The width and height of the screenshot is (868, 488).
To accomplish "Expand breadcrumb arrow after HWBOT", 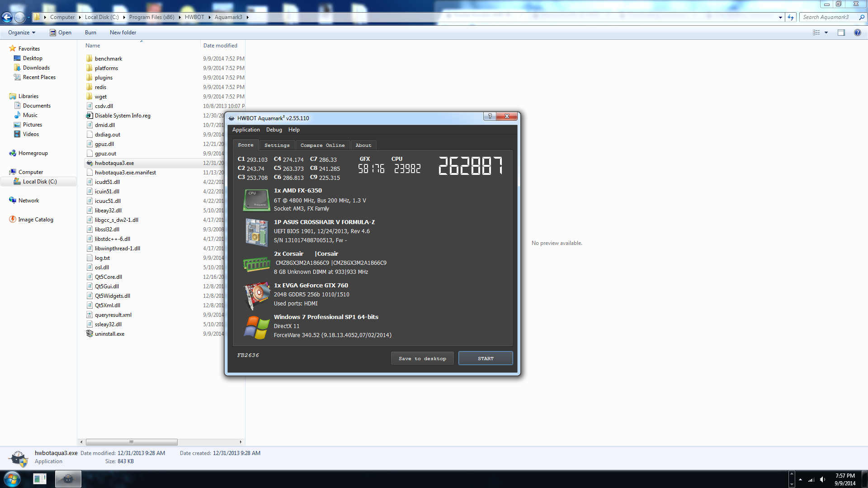I will 209,17.
